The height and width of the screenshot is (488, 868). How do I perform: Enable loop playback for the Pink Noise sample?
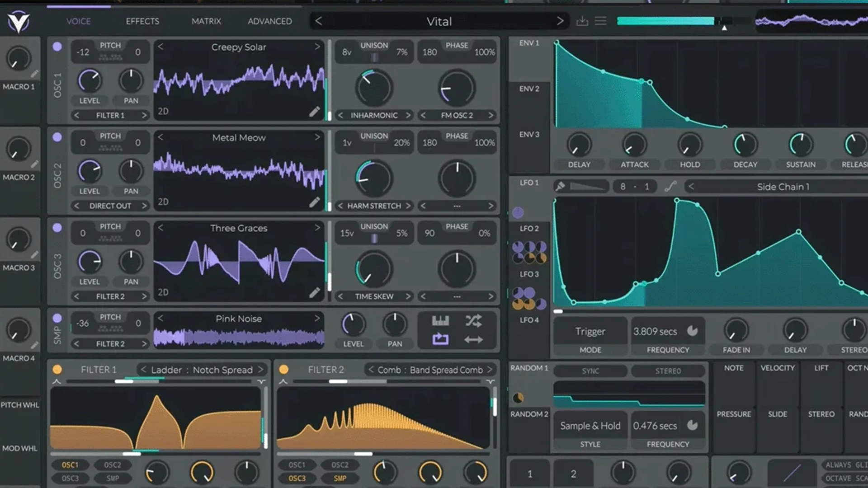(x=439, y=338)
